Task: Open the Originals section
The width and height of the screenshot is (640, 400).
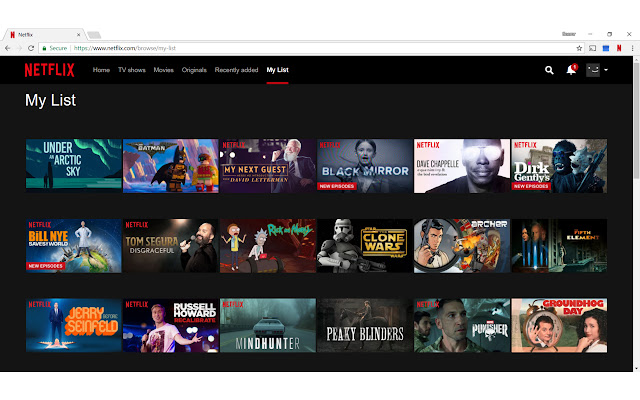Action: point(194,70)
